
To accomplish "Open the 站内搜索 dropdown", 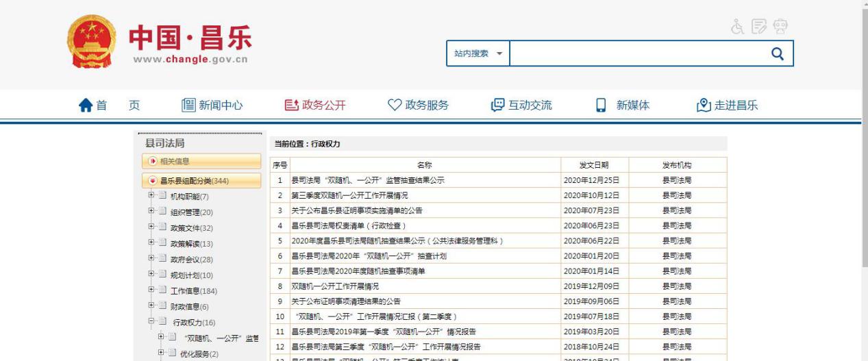I will tap(478, 54).
